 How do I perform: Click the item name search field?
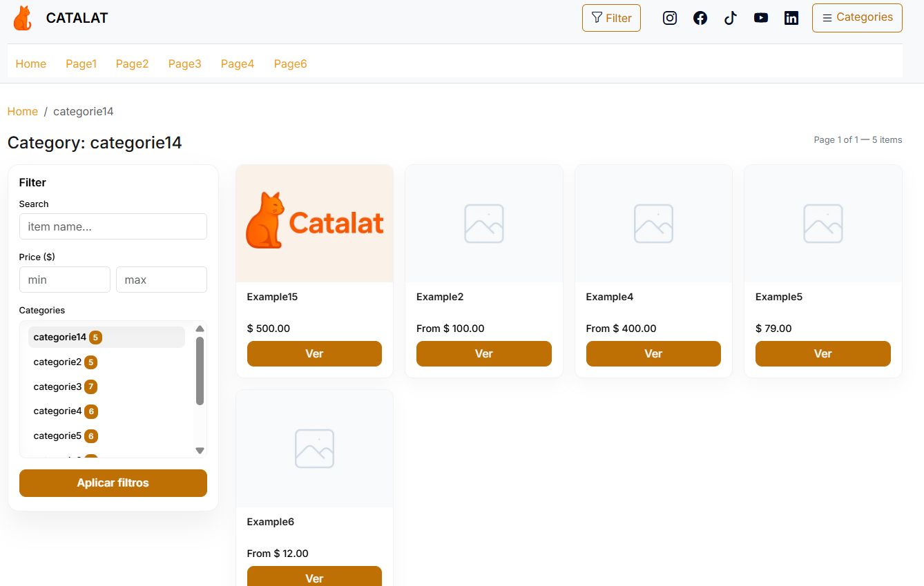[x=113, y=226]
